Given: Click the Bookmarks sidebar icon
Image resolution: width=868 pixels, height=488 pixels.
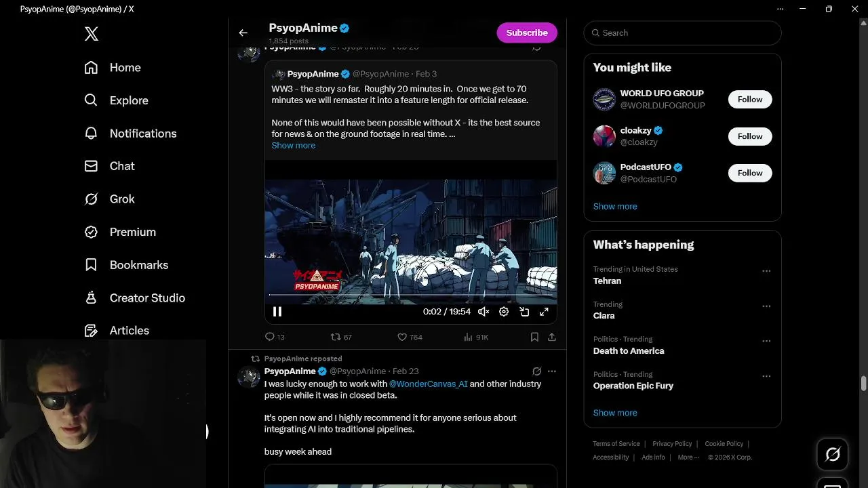Looking at the screenshot, I should [x=91, y=265].
